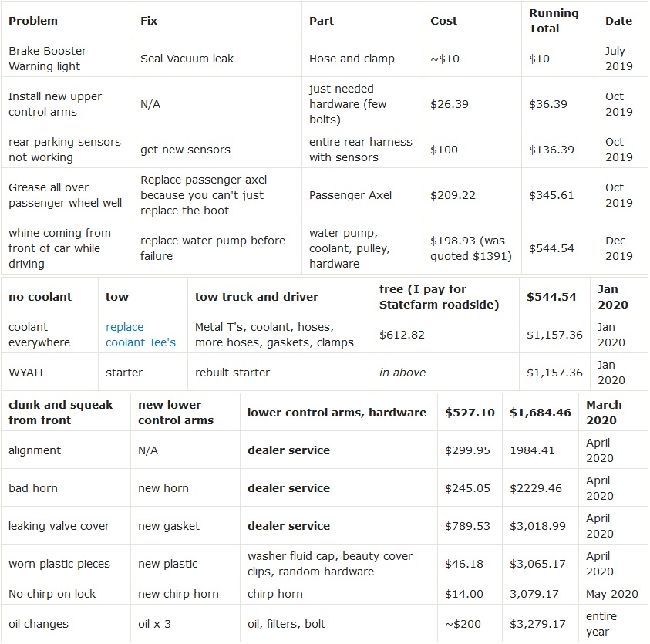Open the "replace coolant Tee's" link
Viewport: 650px width, 644px height.
click(140, 335)
